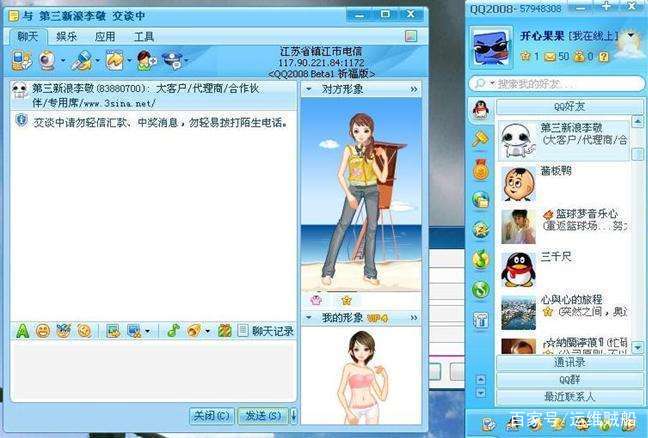Click the horn speaker icon
Image resolution: width=648 pixels, height=438 pixels.
pos(194,331)
